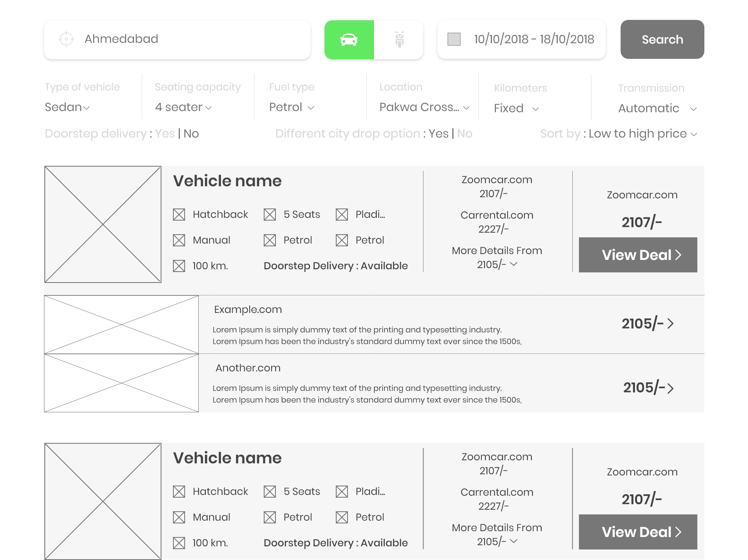
Task: Click Carrental.com 2227/- in second card
Action: [497, 499]
